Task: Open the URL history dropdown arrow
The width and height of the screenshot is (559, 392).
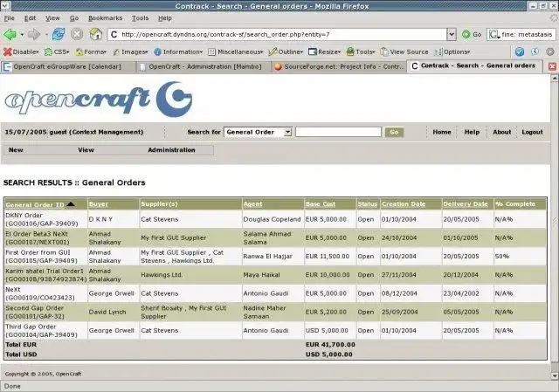Action: coord(452,35)
